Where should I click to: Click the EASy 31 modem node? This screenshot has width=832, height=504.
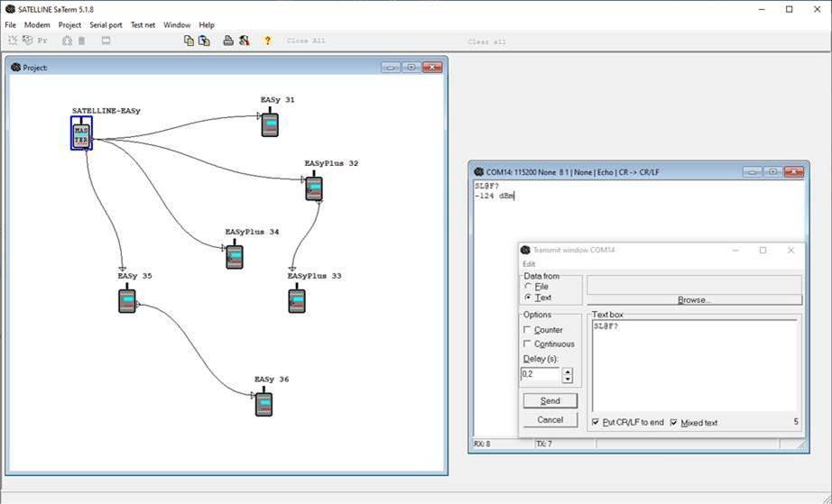tap(269, 124)
